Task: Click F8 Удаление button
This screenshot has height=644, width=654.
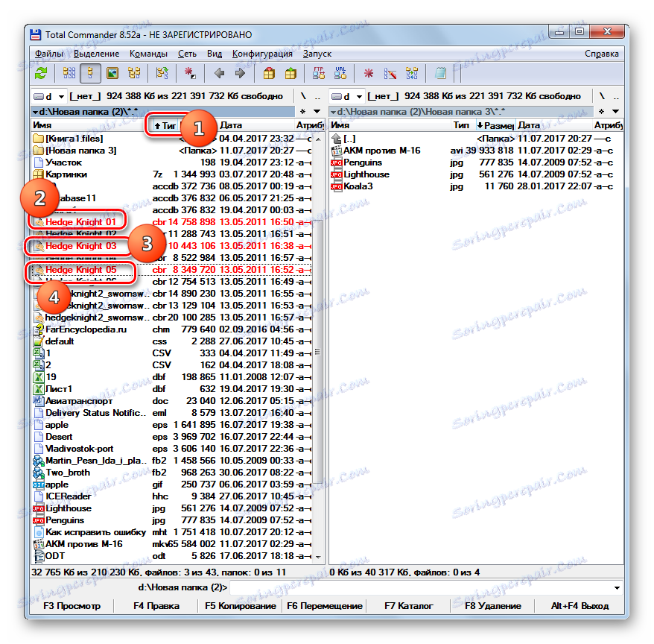Action: click(493, 605)
